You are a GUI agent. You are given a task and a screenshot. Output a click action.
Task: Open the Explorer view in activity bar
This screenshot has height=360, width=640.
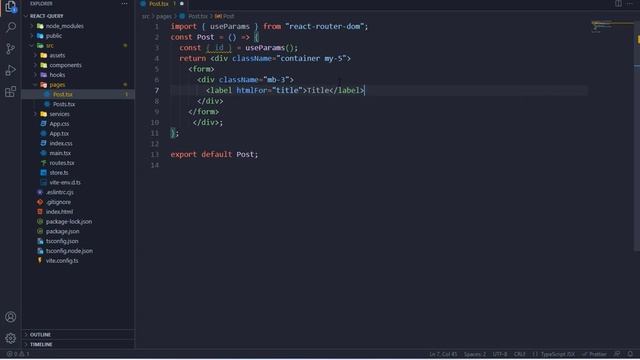click(x=11, y=7)
